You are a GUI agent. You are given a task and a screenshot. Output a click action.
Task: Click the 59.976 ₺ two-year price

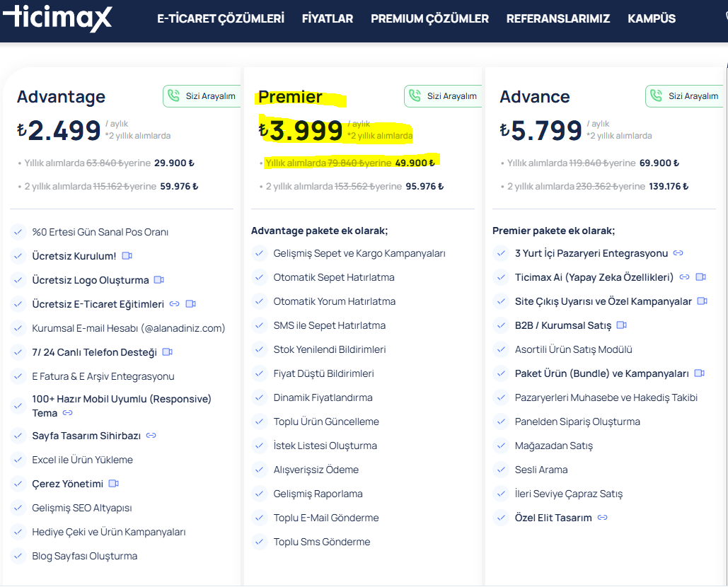tap(179, 186)
